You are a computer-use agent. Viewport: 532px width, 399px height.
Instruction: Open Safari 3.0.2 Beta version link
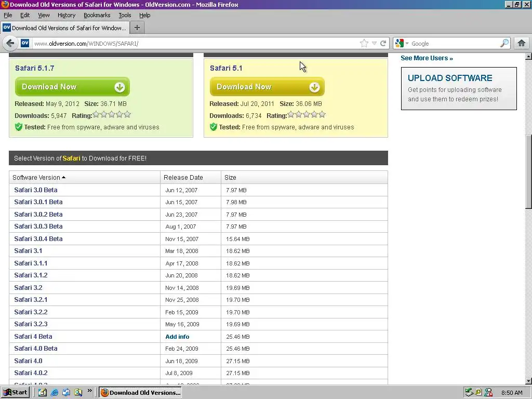[x=38, y=215]
